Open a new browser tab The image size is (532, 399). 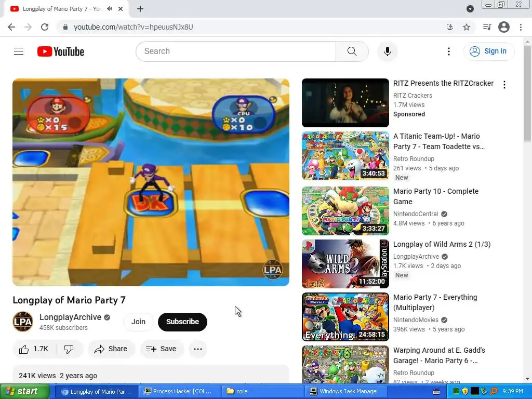tap(140, 9)
